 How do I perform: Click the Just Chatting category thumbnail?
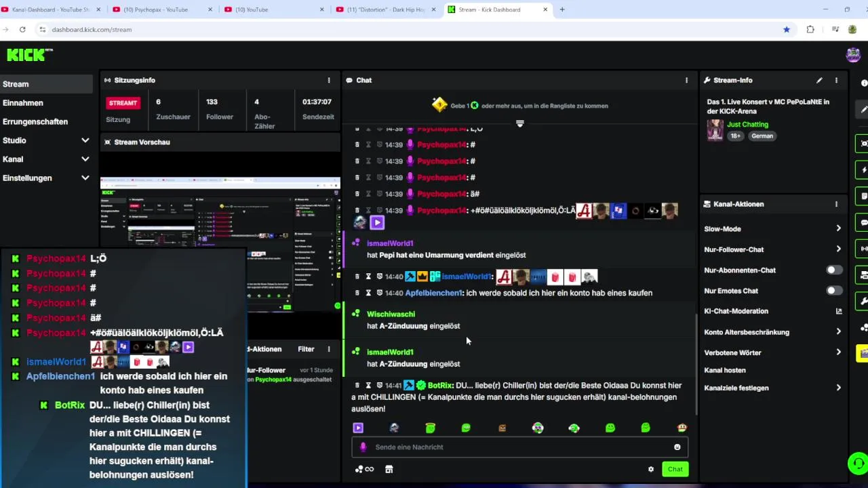click(715, 130)
